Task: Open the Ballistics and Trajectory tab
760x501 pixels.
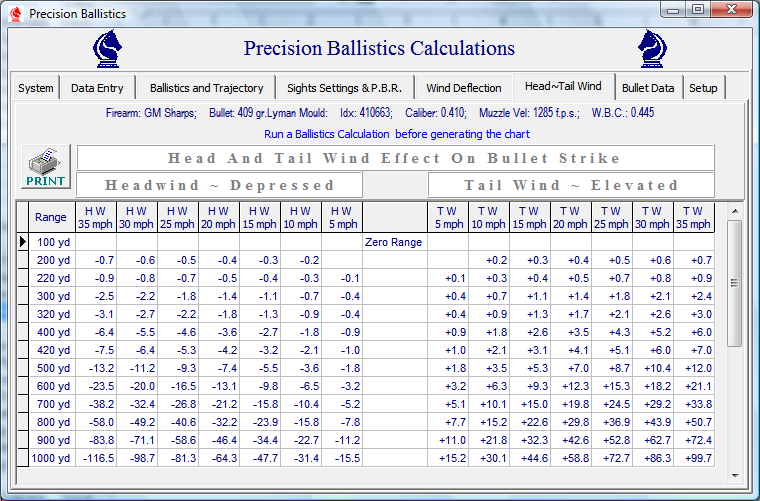Action: 206,88
